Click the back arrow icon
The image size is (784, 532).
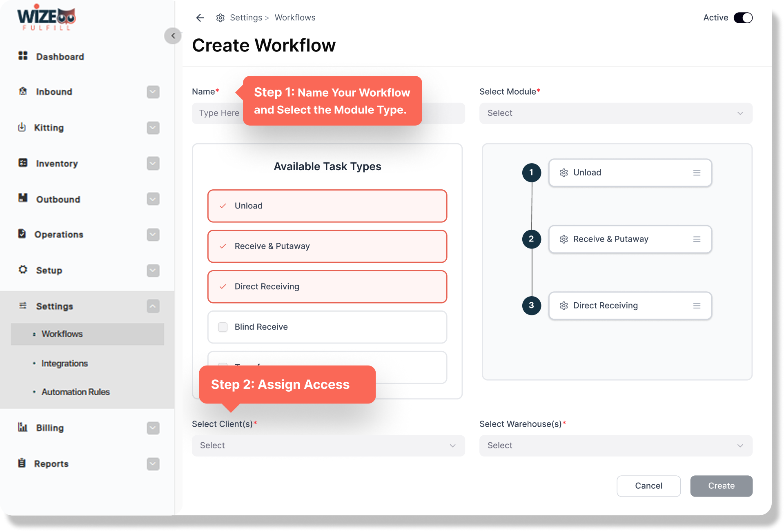click(200, 18)
